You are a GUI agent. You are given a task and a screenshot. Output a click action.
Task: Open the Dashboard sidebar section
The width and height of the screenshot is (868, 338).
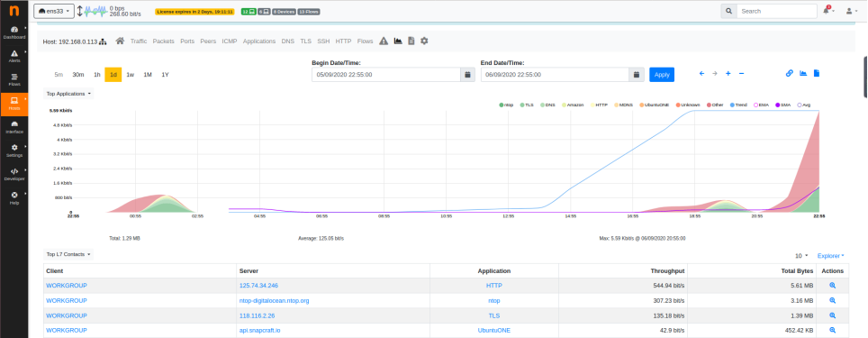coord(14,32)
